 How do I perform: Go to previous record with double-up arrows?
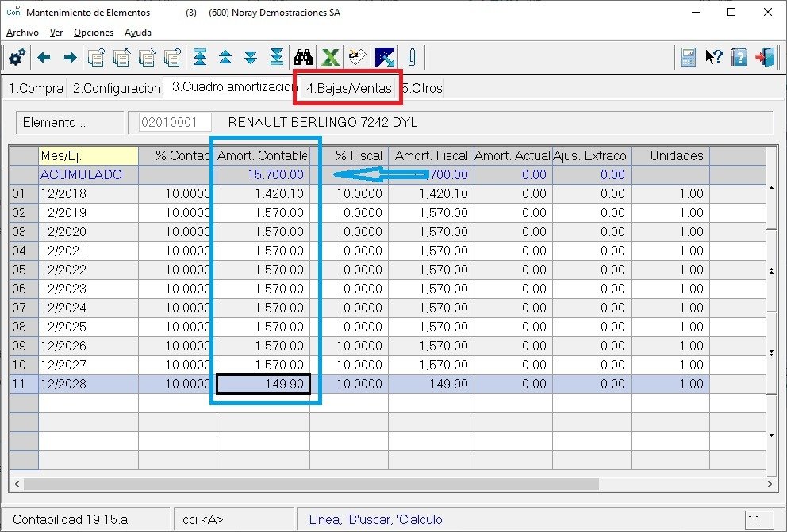(x=225, y=58)
